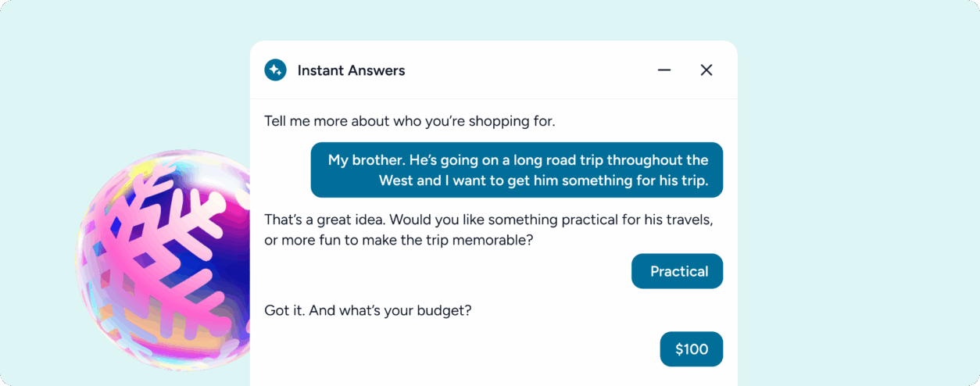Click the "Instant Answers" title text
The image size is (980, 386).
coord(351,70)
